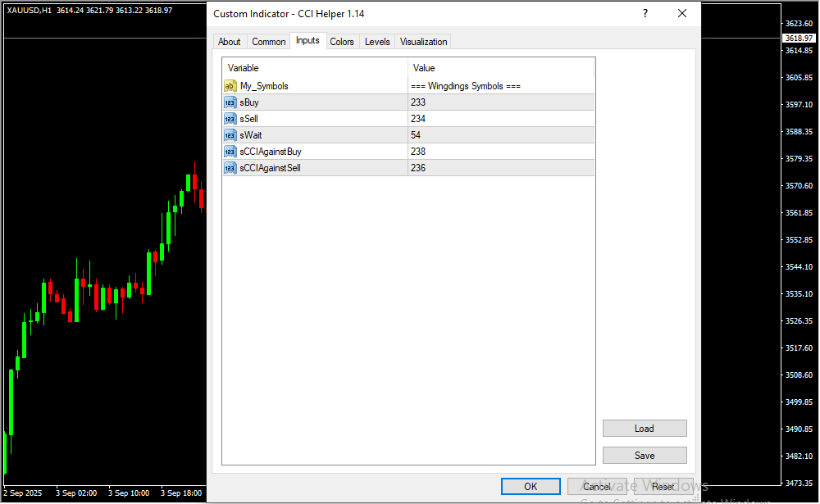Go to the Visualization tab

(x=424, y=42)
